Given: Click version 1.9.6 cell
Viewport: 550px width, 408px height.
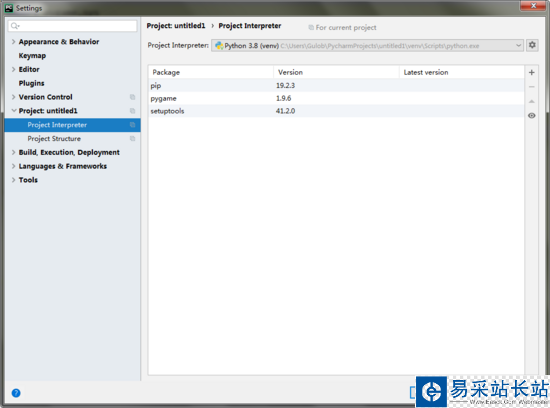Looking at the screenshot, I should tap(283, 98).
